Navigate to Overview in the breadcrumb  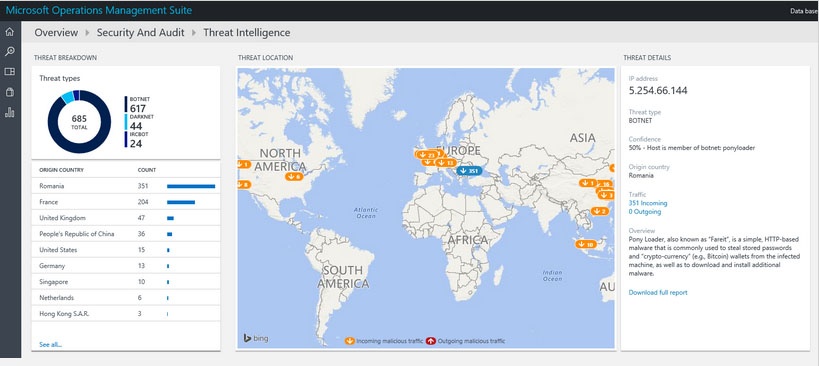click(56, 32)
